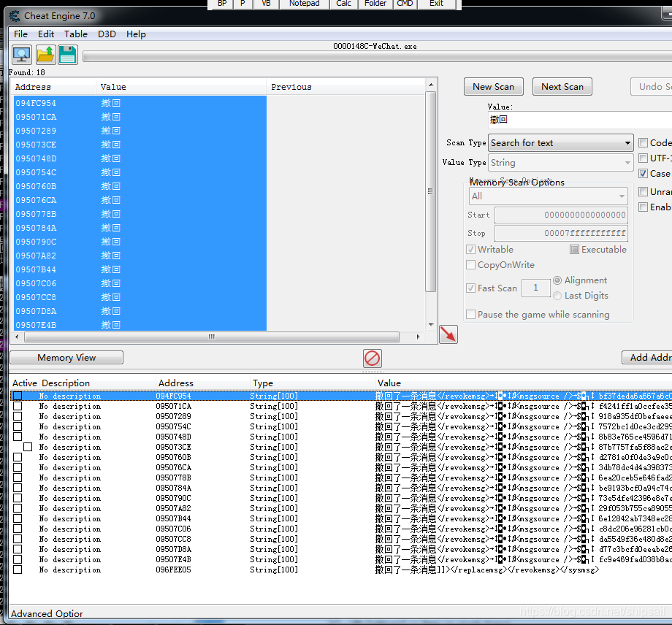The image size is (672, 625).
Task: Click the Calc button in top bar
Action: click(x=344, y=4)
